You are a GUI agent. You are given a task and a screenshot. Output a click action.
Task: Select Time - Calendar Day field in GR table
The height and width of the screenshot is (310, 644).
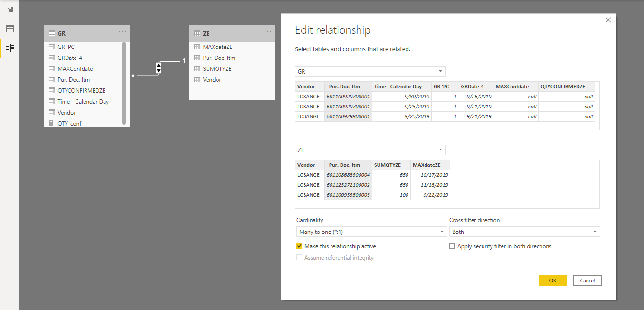point(83,102)
